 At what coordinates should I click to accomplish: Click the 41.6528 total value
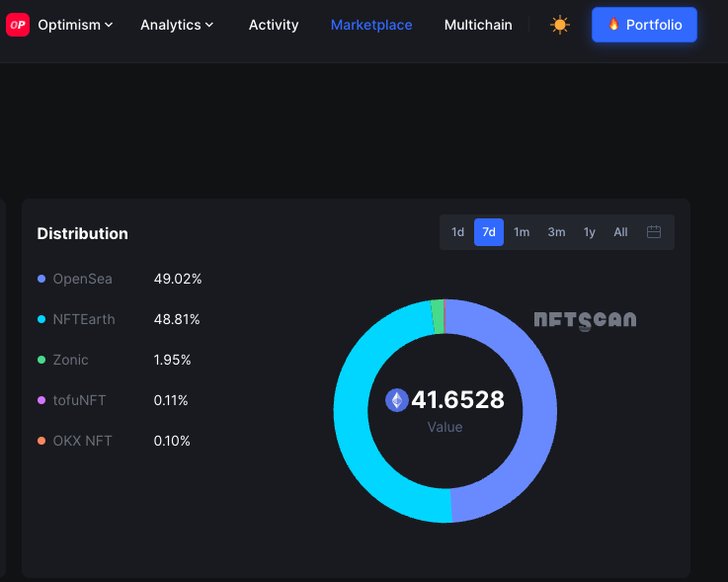[457, 400]
